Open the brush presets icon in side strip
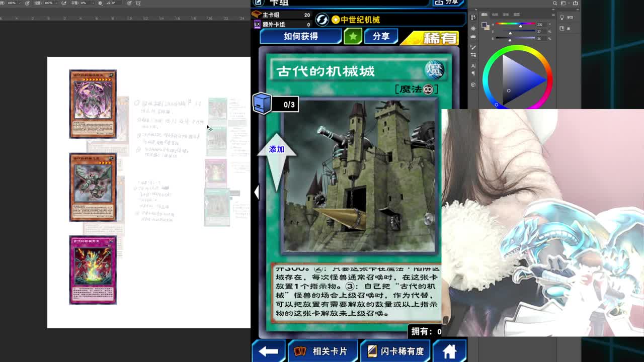644x362 pixels. point(473,47)
